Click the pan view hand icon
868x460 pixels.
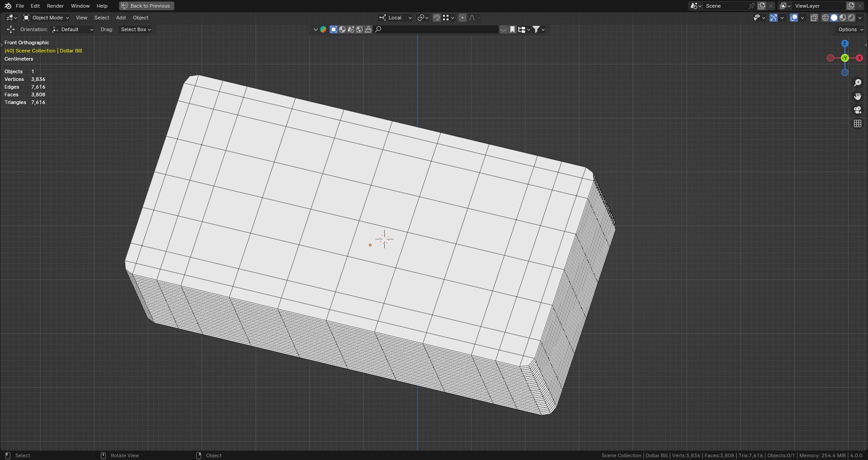pos(858,96)
